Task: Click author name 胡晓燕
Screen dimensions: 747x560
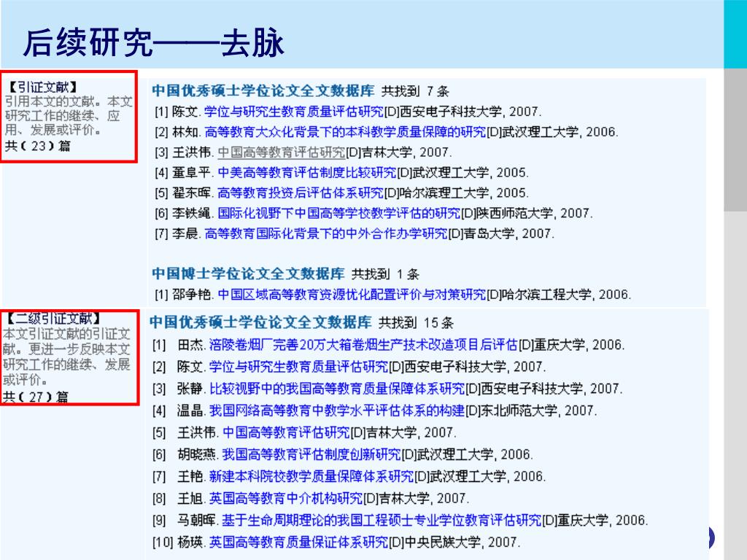Action: pyautogui.click(x=197, y=454)
